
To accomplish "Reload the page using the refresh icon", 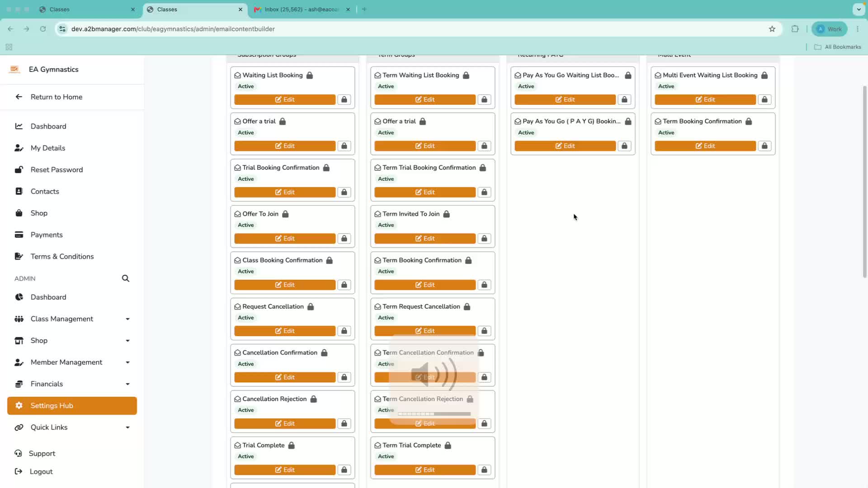I will [43, 29].
